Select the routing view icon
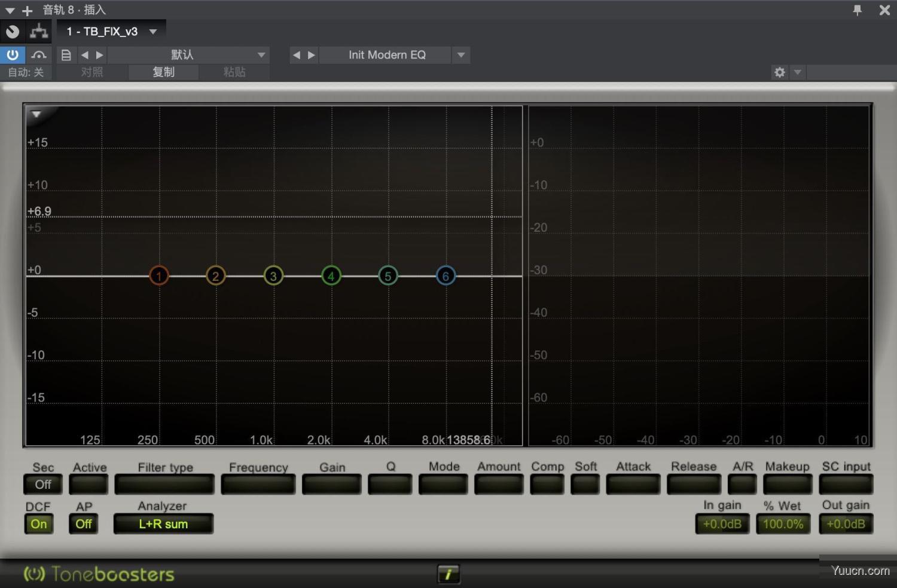The width and height of the screenshot is (897, 588). (38, 31)
